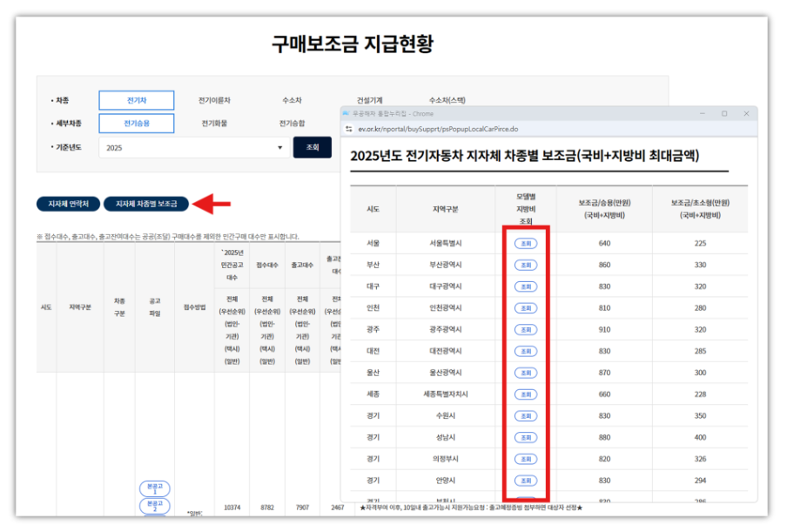Choose 전기화물 sub-type option

[214, 124]
